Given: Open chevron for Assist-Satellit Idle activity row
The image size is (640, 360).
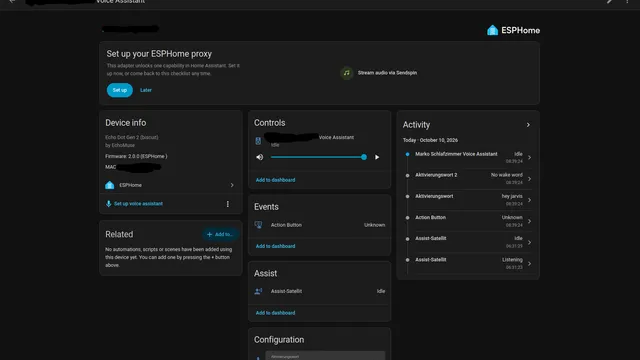Looking at the screenshot, I should (x=529, y=242).
